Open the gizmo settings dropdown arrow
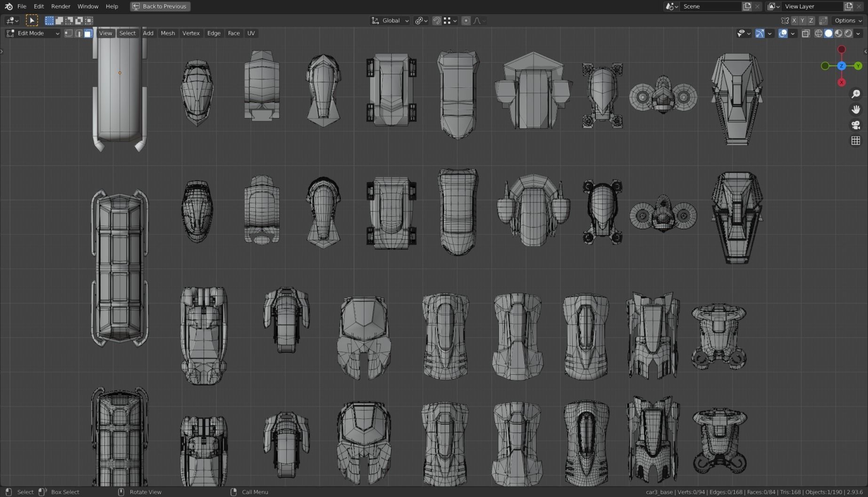 [770, 33]
